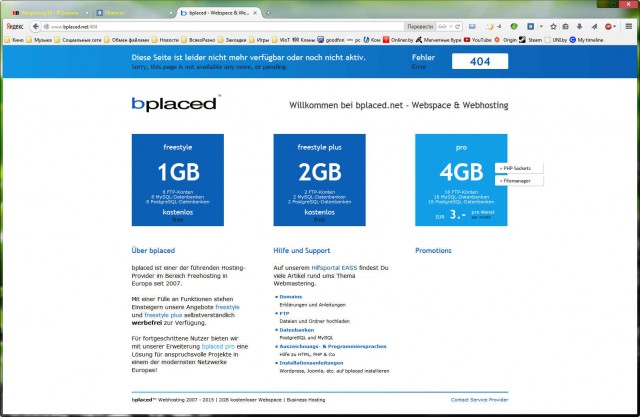
Task: Open the Steam bookmark
Action: point(531,40)
